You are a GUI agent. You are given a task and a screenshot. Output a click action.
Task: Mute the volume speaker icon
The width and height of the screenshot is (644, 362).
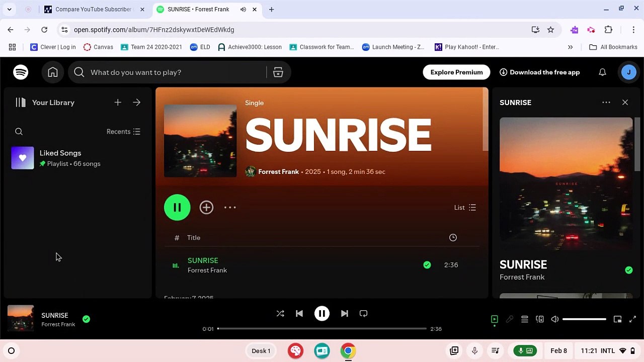(x=555, y=319)
